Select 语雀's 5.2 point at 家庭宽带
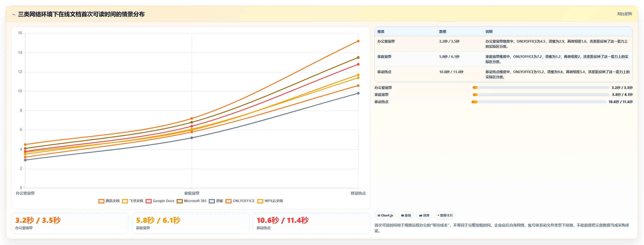Viewport: 644px width, 245px height. click(x=192, y=138)
